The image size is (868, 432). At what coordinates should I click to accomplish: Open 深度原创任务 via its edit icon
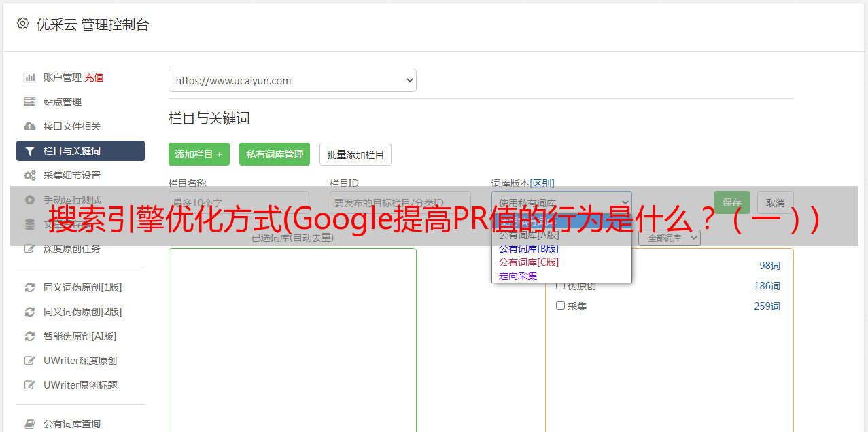[x=29, y=249]
